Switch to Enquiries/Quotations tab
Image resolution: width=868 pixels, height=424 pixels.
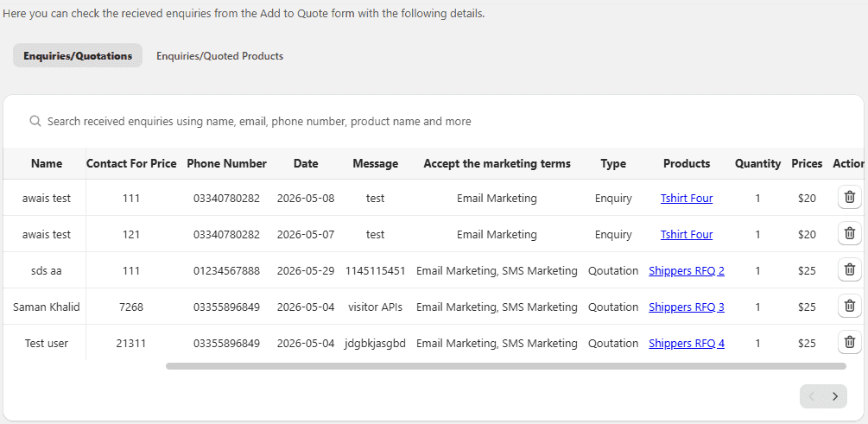pyautogui.click(x=78, y=56)
